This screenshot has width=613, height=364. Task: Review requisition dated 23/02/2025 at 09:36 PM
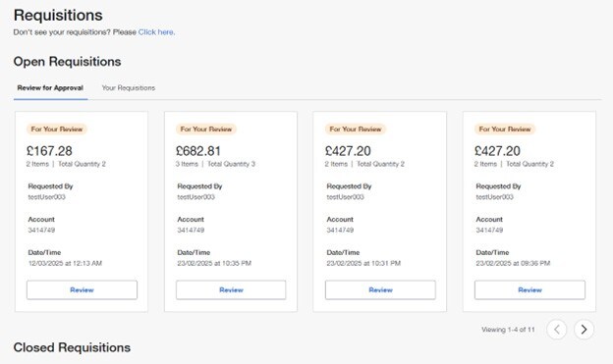point(529,289)
